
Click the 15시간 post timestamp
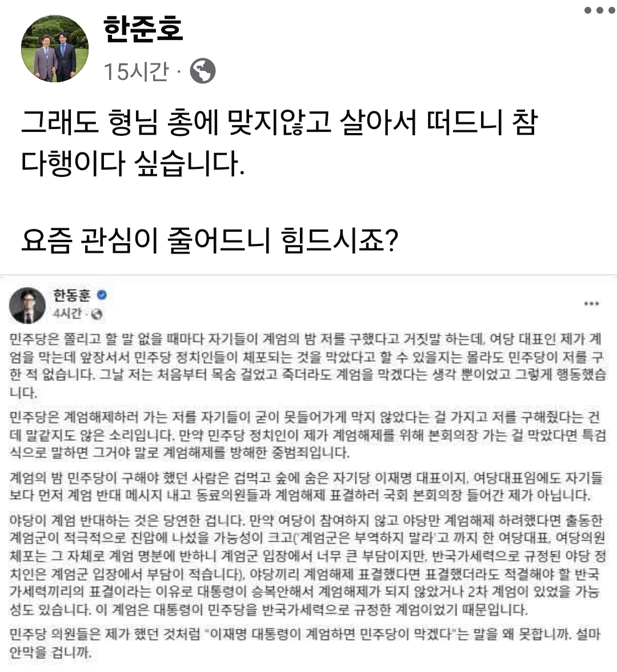click(x=136, y=71)
